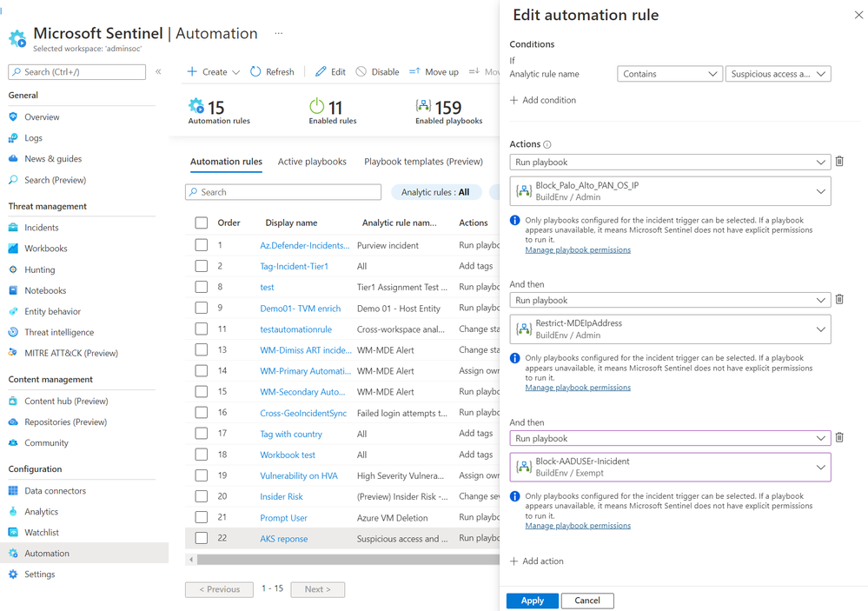Delete the Block-AADUSEr-Inicident action with trash icon
The height and width of the screenshot is (611, 868).
[839, 437]
